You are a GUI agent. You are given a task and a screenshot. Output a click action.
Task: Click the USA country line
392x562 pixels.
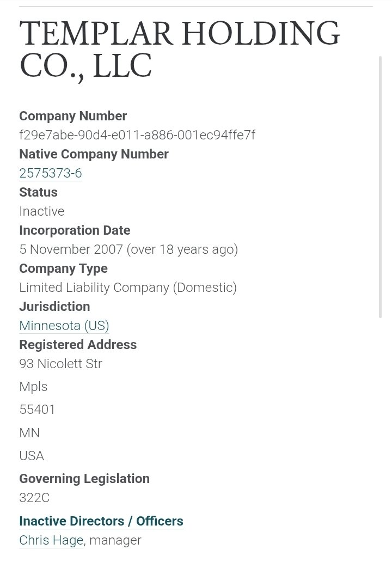pyautogui.click(x=32, y=456)
